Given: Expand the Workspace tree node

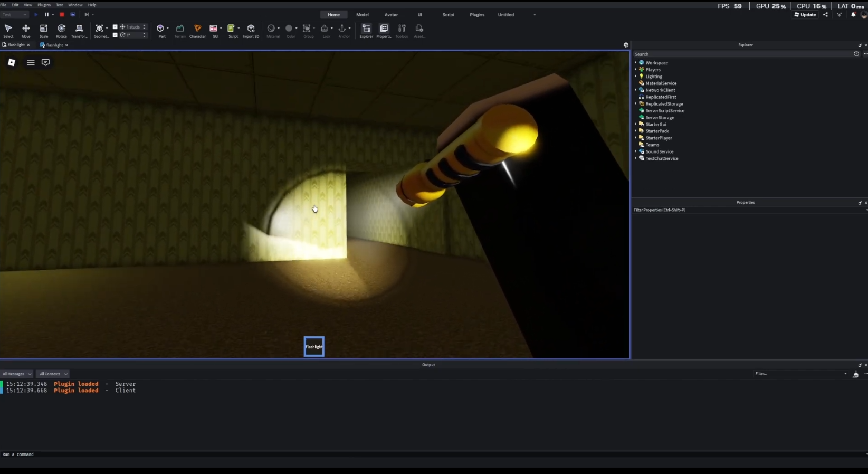Looking at the screenshot, I should point(635,63).
